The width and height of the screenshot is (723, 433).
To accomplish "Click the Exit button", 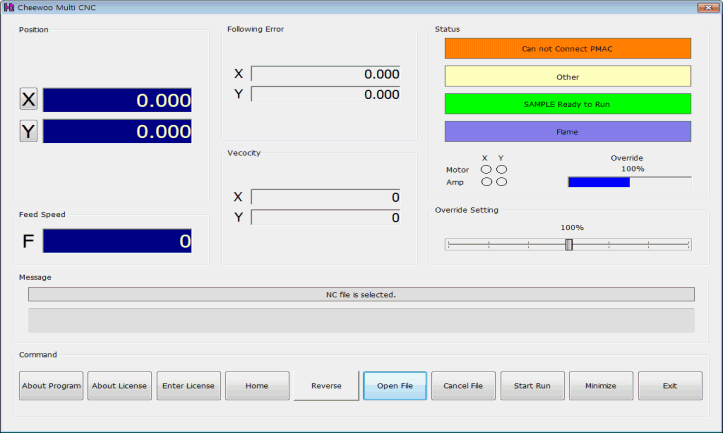I will tap(670, 386).
